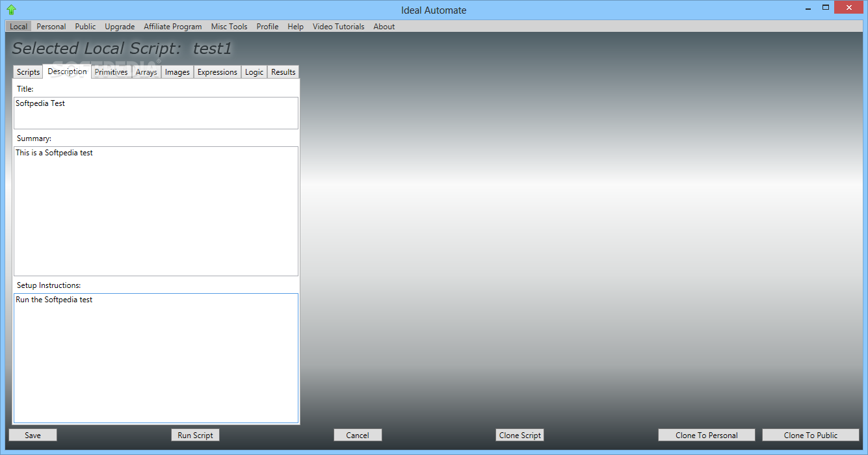Open the Video Tutorials menu
The height and width of the screenshot is (455, 868).
point(339,27)
